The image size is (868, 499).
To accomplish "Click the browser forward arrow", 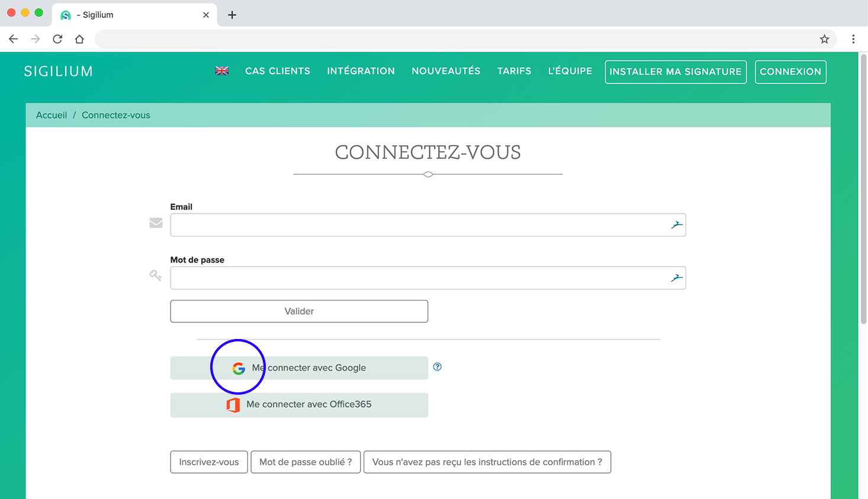I will [x=36, y=39].
